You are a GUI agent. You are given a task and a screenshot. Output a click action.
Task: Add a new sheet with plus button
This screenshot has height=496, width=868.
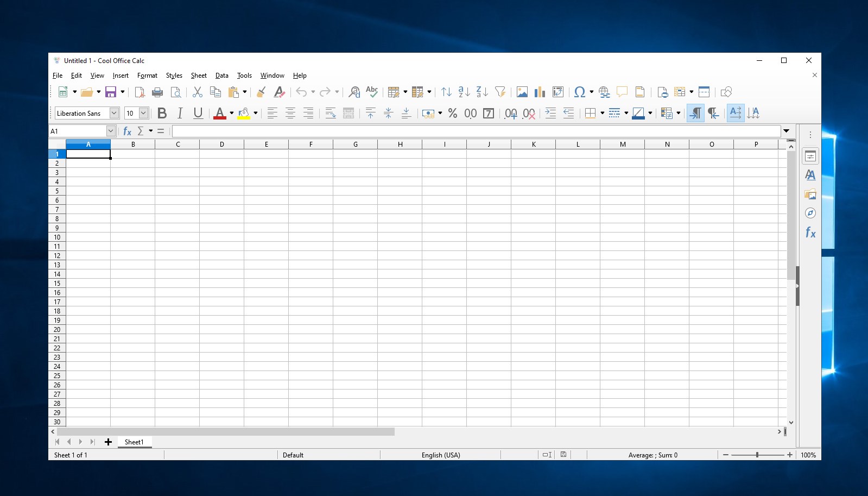(x=108, y=442)
